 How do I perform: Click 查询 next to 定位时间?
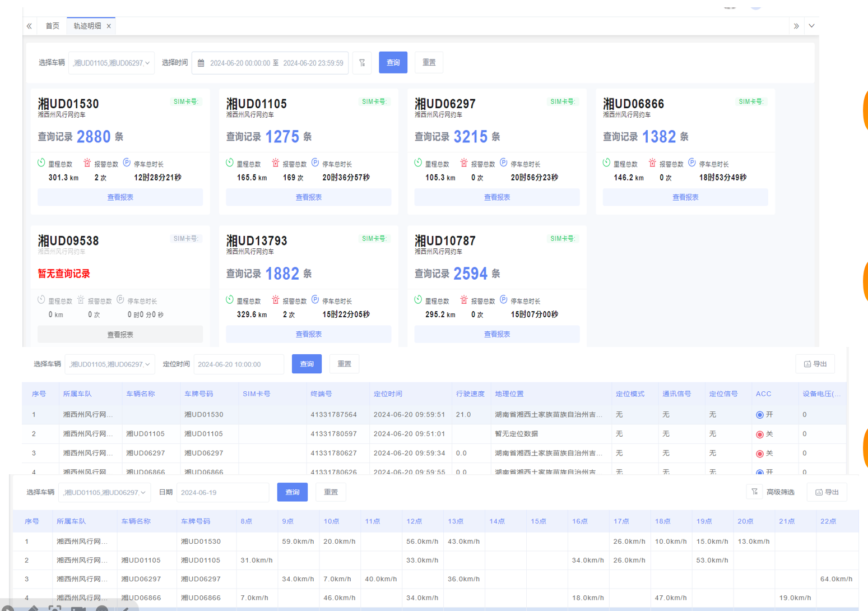click(307, 364)
